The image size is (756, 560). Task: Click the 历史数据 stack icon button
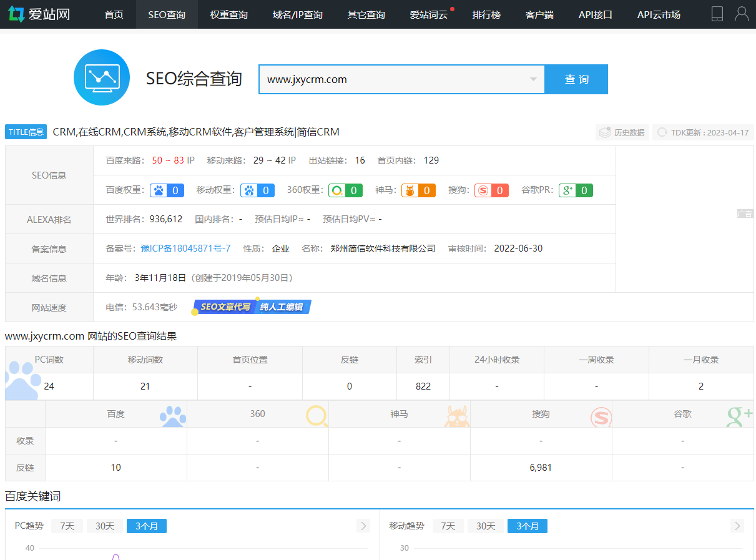(622, 132)
